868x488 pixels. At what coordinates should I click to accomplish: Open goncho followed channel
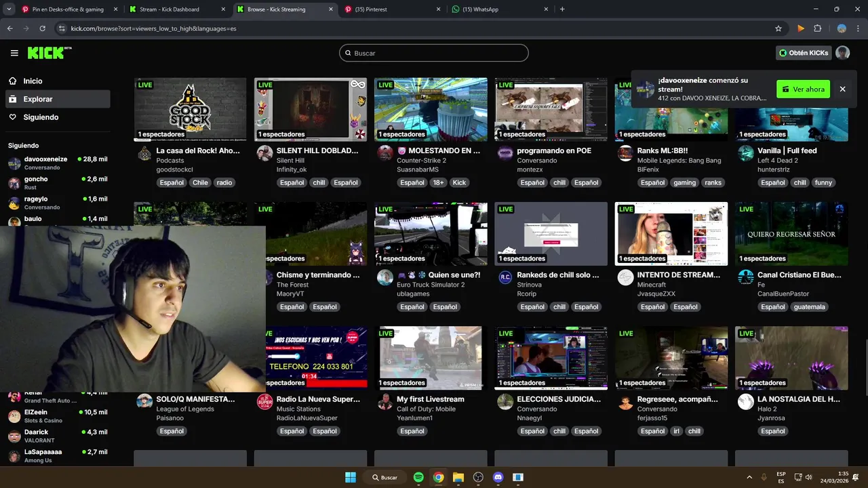coord(57,183)
